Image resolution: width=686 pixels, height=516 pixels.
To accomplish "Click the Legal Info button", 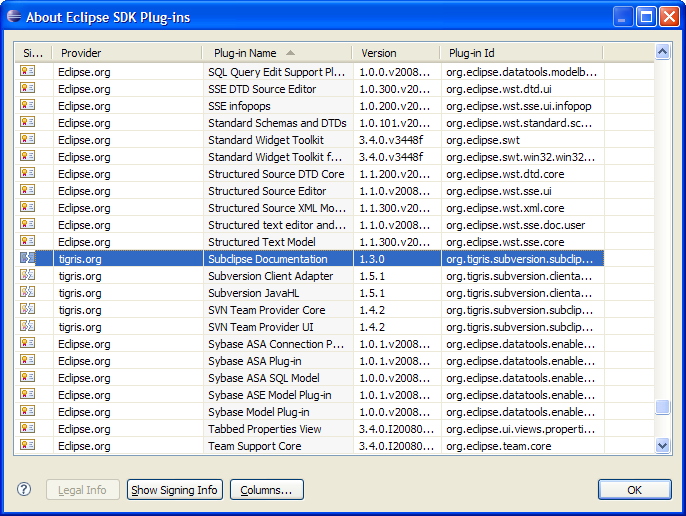I will (83, 490).
